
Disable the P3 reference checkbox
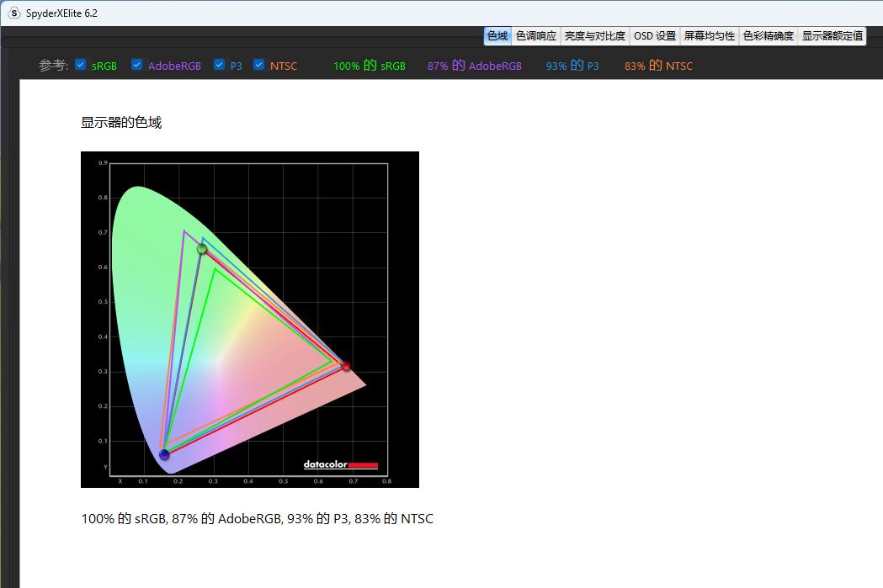[220, 65]
